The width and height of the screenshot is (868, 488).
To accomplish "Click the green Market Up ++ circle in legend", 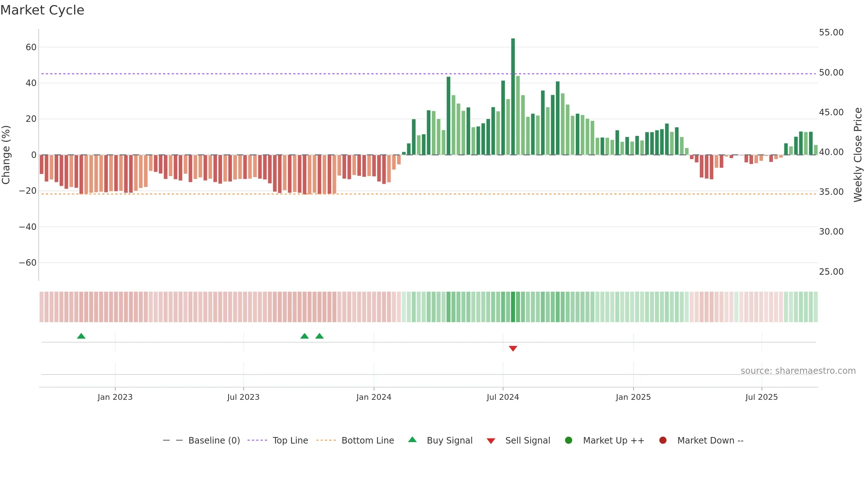I will 569,440.
